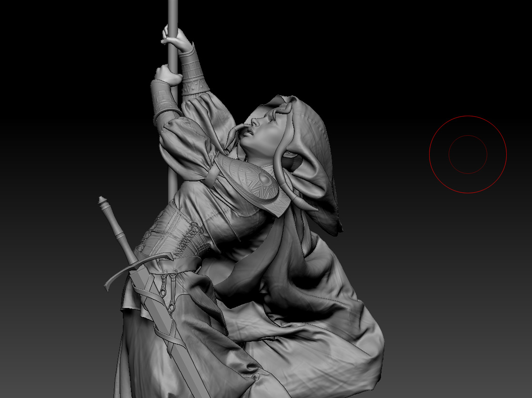Click the character's nose
The height and width of the screenshot is (398, 532).
pos(254,122)
